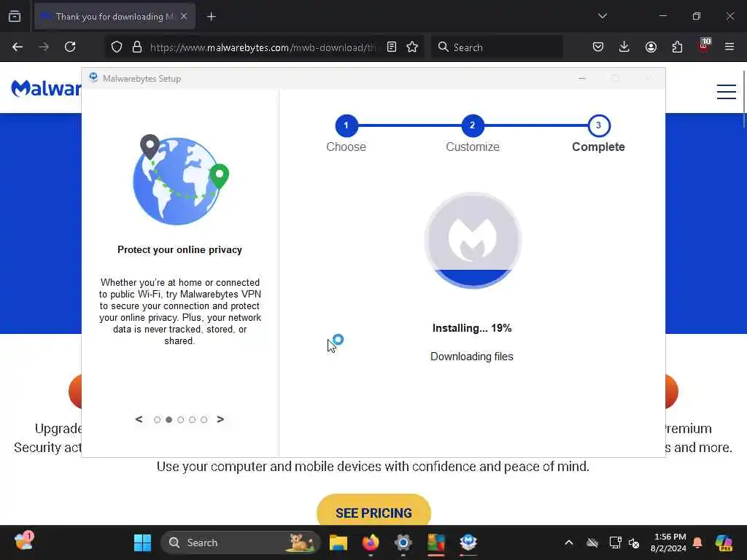
Task: Reload the Malwarebytes download page
Action: coord(70,47)
